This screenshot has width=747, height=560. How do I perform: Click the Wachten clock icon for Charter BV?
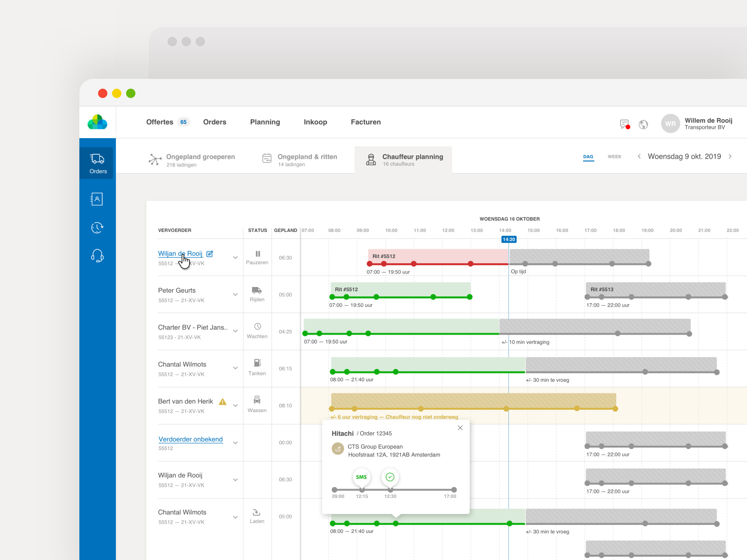coord(257,327)
